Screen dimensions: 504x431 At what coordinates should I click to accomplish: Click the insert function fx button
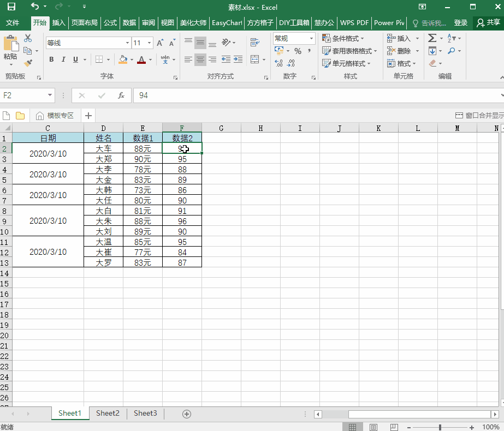[121, 95]
